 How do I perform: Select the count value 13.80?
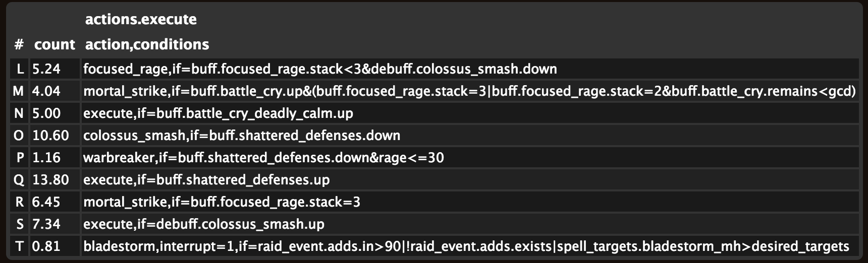50,180
